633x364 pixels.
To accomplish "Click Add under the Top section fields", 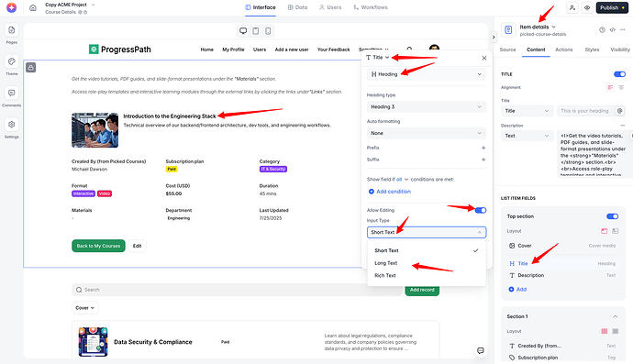I will 517,290.
